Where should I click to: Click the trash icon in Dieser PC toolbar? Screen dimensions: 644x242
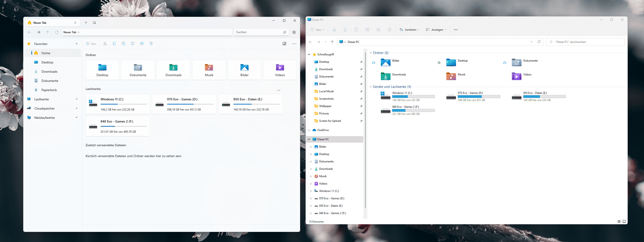click(x=390, y=30)
